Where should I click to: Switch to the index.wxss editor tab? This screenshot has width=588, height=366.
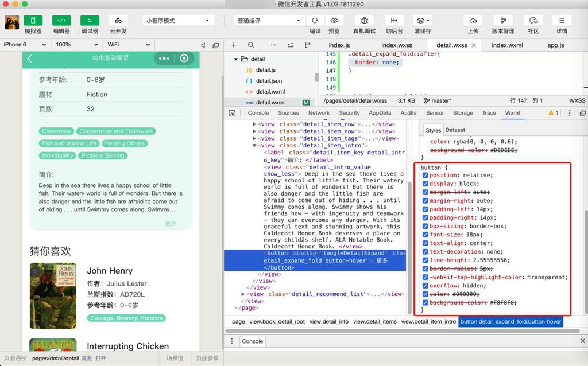(397, 45)
